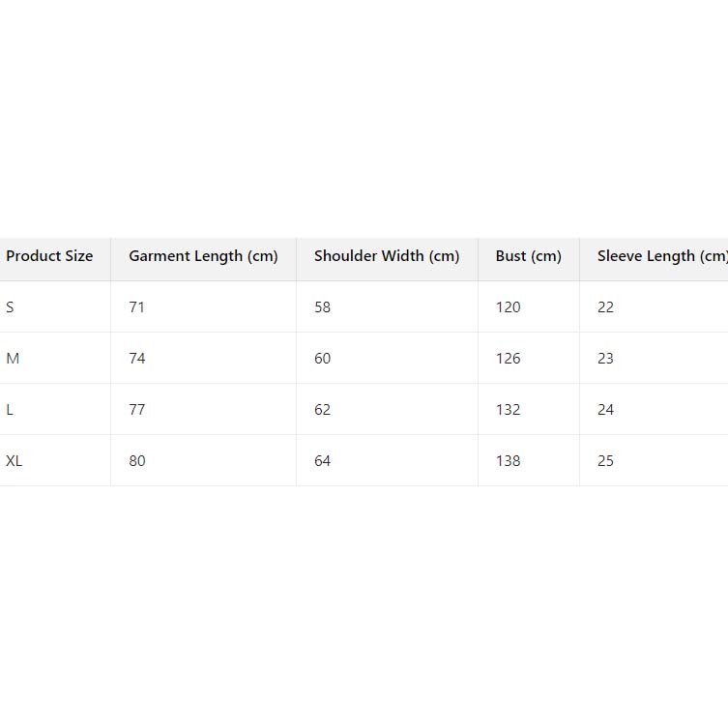Viewport: 728px width, 728px height.
Task: Click garment length value 74
Action: (x=137, y=359)
